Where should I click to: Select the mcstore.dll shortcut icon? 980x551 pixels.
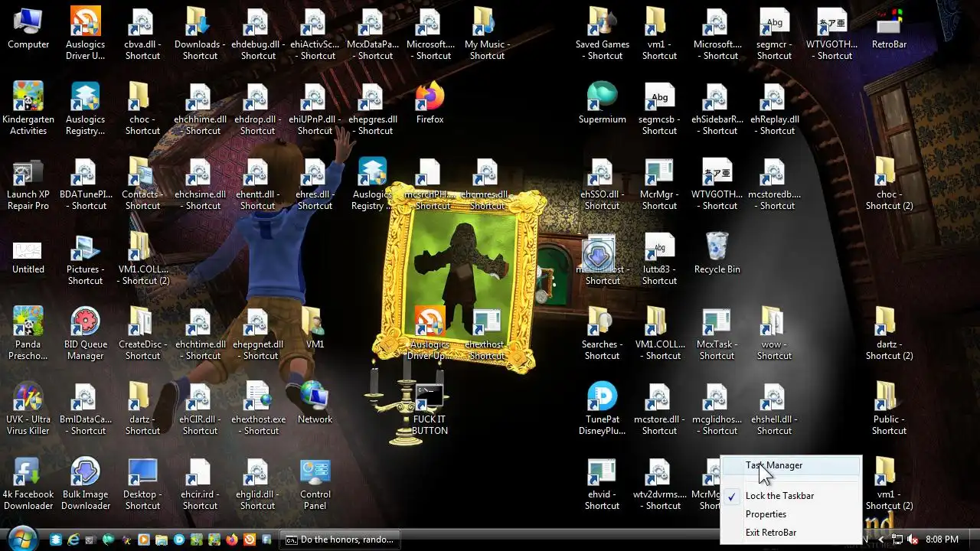(x=660, y=409)
